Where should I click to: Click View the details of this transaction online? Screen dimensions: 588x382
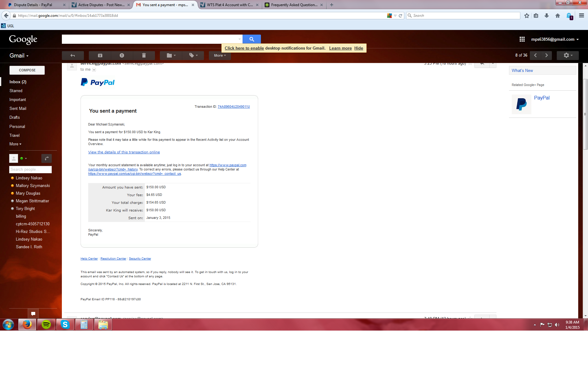124,152
